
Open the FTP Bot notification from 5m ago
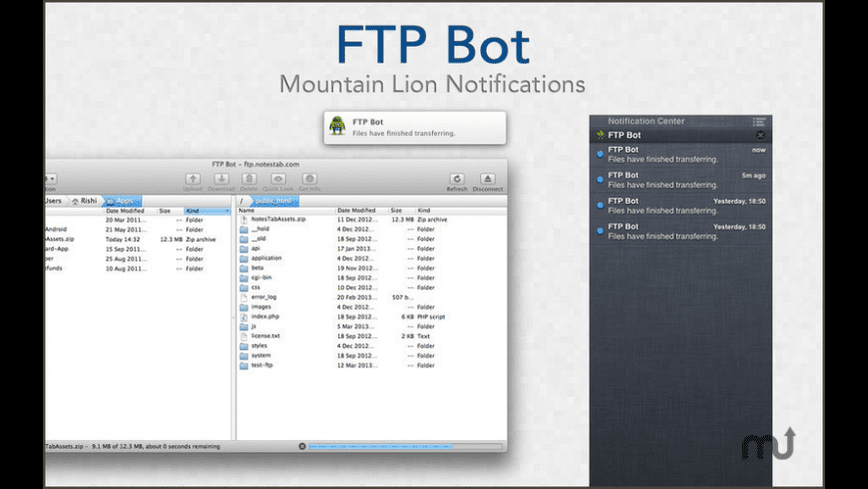(680, 180)
